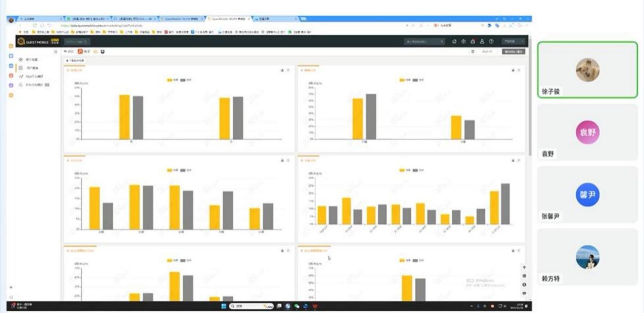
Task: Click the grey button right of the date field
Action: (514, 52)
